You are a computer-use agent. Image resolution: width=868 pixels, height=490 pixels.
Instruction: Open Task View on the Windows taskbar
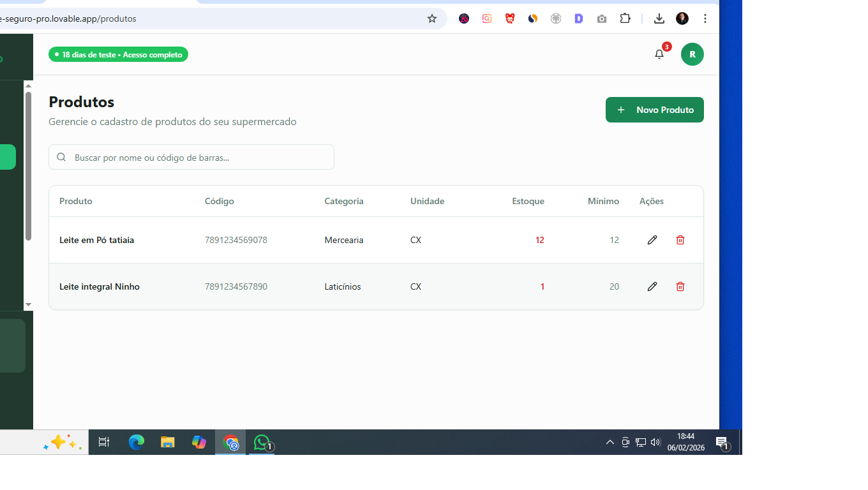[x=103, y=442]
